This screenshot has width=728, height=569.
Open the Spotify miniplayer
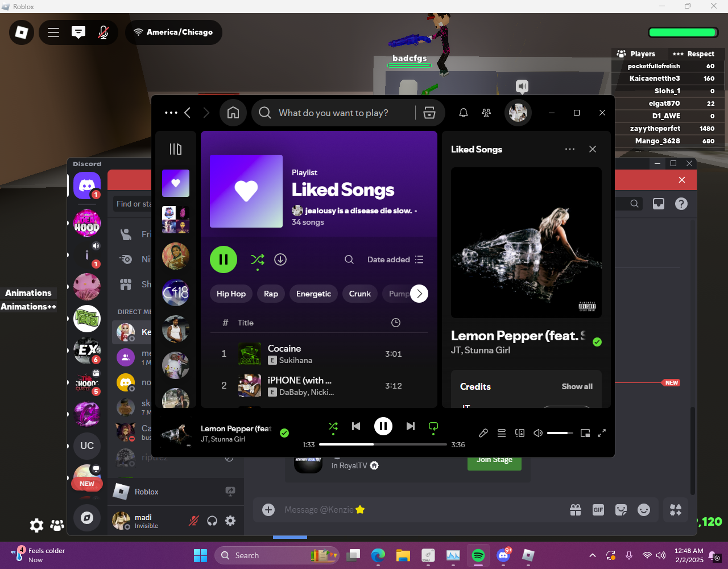coord(585,433)
